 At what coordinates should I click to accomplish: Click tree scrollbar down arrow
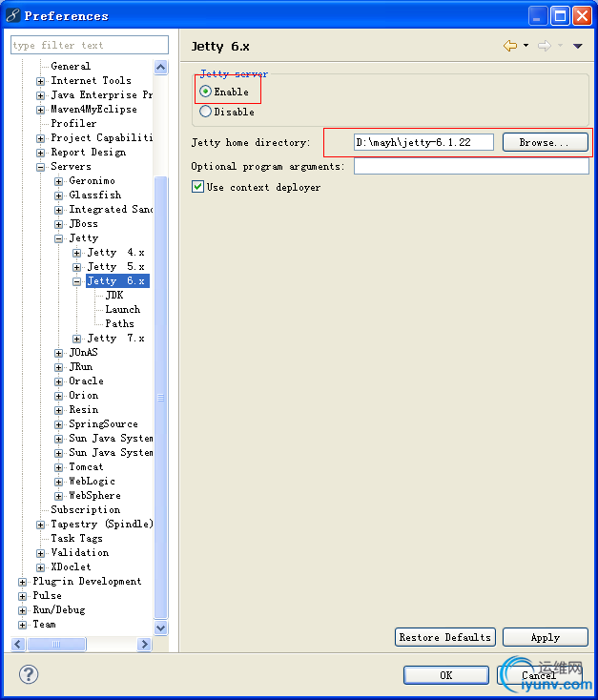[x=161, y=628]
